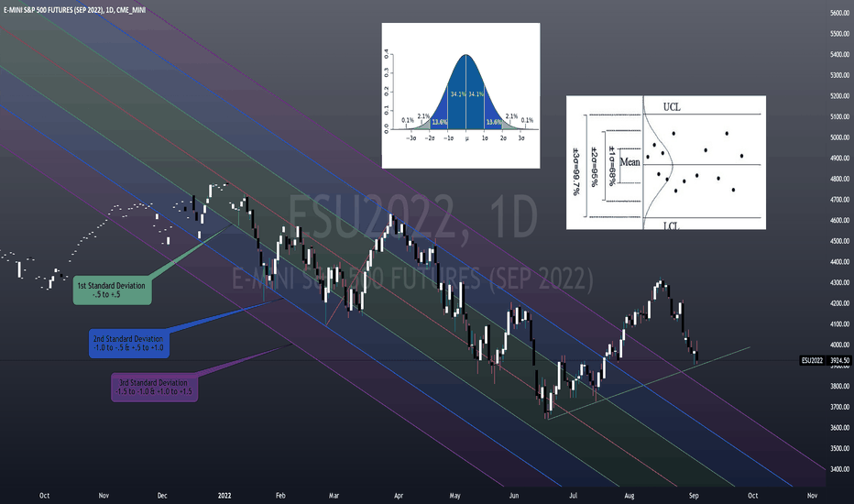854x504 pixels.
Task: Click the 4000.00 price axis label
Action: [x=839, y=345]
